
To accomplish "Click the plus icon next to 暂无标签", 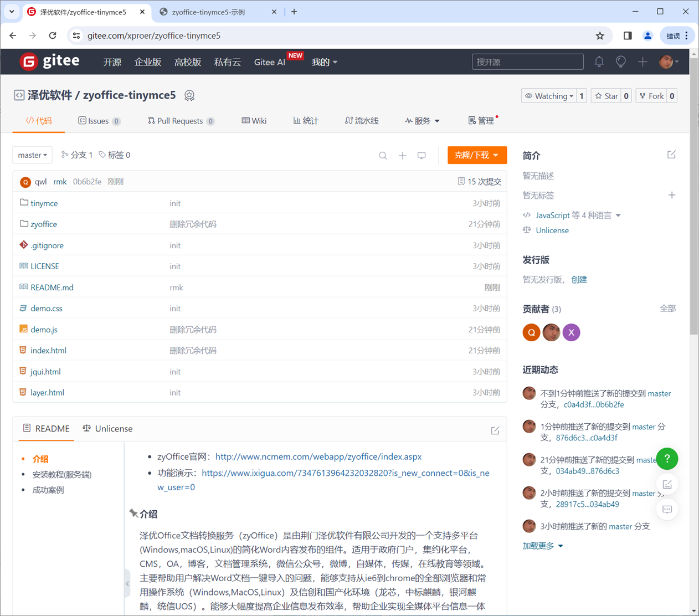I will pyautogui.click(x=672, y=195).
